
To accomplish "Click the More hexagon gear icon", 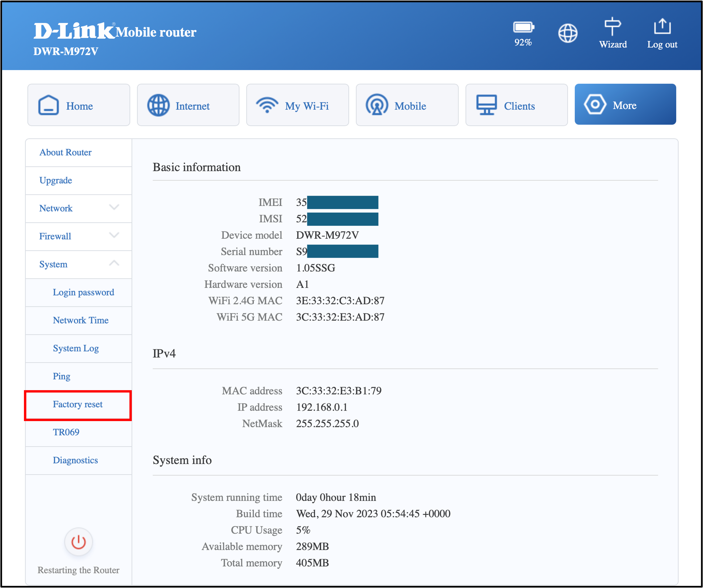I will 595,104.
